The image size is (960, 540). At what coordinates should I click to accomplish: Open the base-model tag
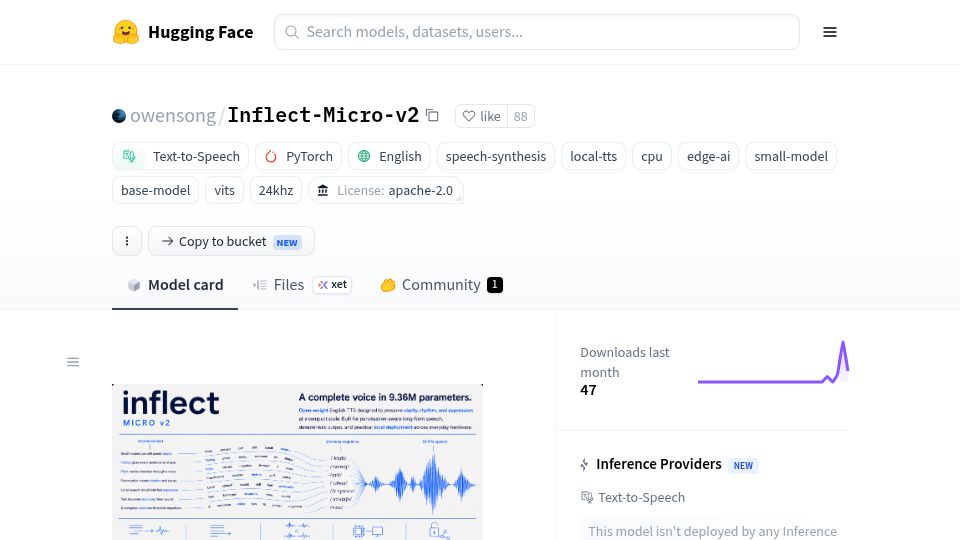156,190
